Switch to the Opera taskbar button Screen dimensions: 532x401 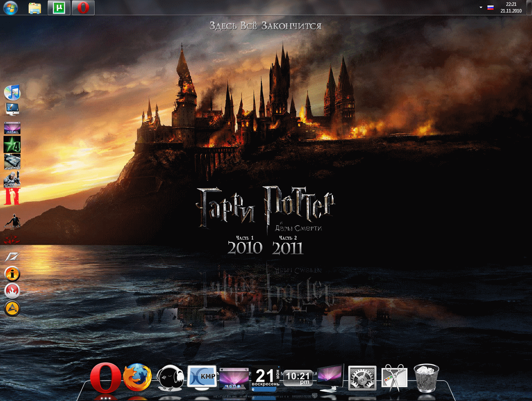(83, 8)
